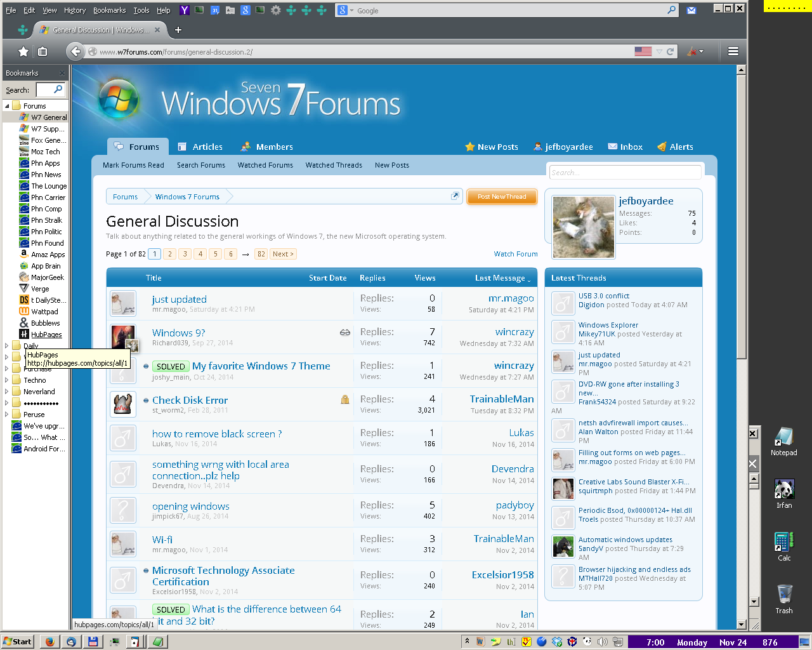Open the File menu
Viewport: 812px width, 650px height.
point(11,10)
